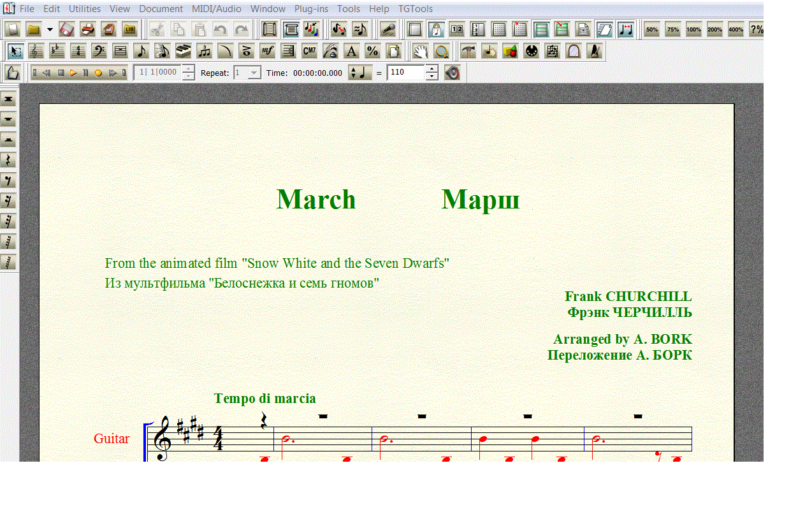Select the Tempo tool metronome icon
Viewport: 812px width, 521px height.
[595, 51]
